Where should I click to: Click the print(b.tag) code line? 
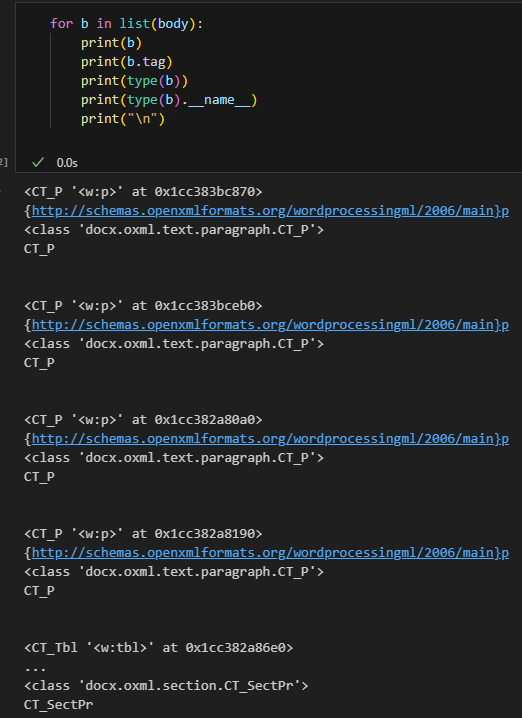point(126,61)
